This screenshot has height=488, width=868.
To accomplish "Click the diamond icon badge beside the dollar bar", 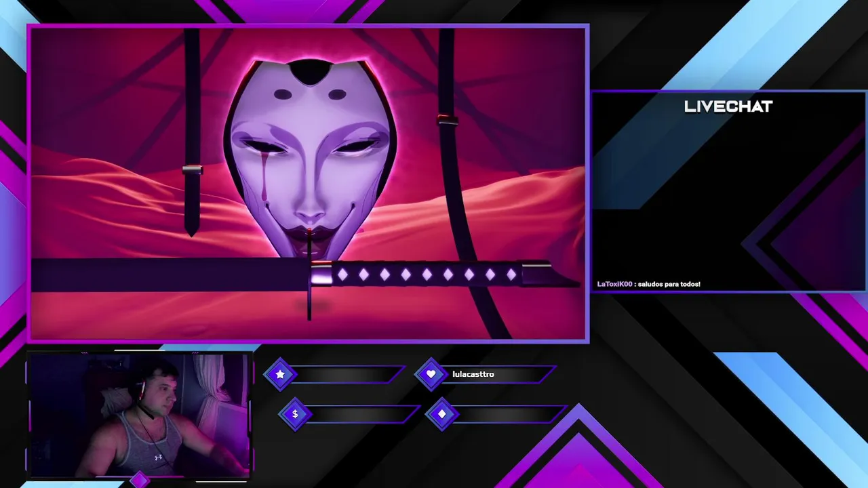I will pos(442,414).
